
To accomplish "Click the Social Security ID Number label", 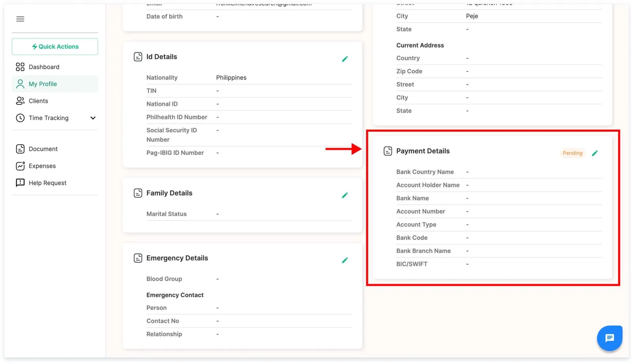I will (x=172, y=135).
